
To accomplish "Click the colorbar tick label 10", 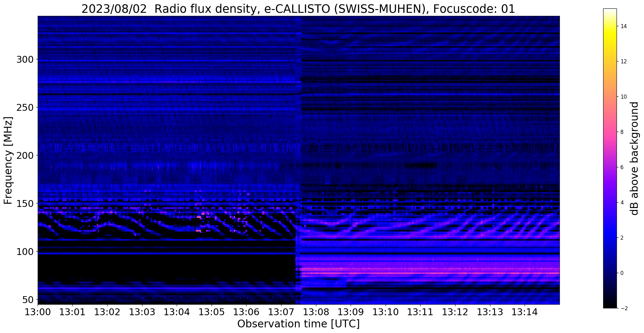I will pos(623,97).
